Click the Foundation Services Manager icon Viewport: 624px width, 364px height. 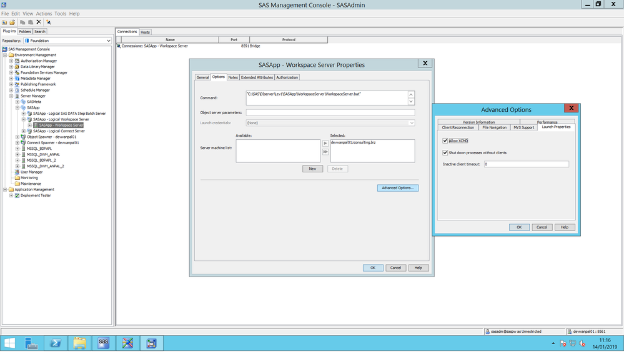tap(17, 72)
